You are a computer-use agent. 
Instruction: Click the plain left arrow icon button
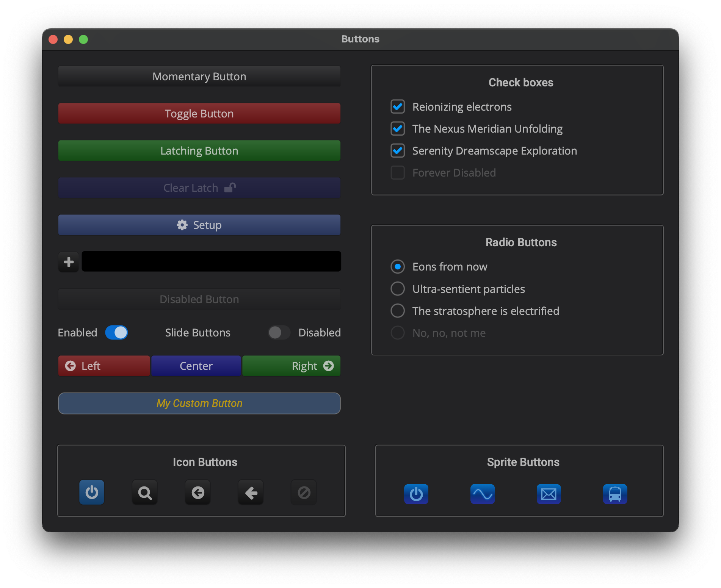(251, 493)
